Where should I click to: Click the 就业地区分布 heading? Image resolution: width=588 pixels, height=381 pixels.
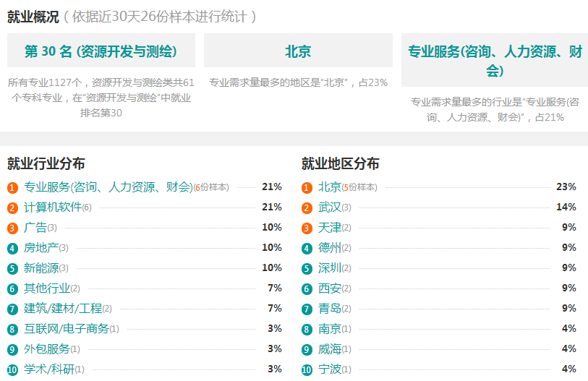tap(340, 163)
